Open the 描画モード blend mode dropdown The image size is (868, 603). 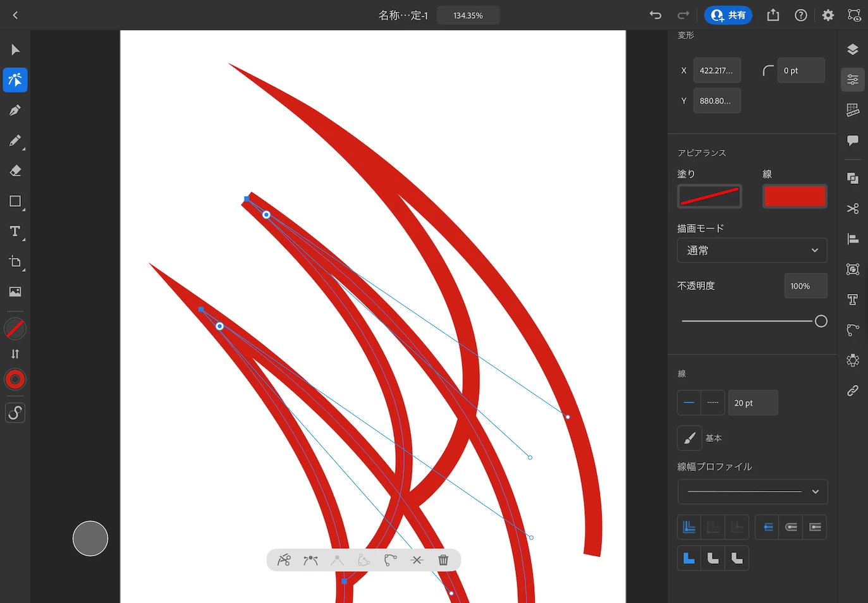click(752, 250)
